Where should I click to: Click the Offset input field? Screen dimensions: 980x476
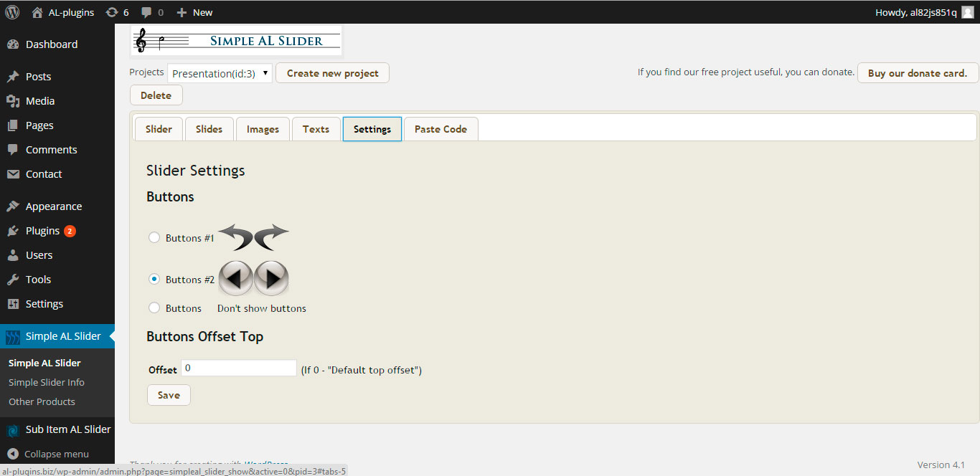[x=239, y=368]
